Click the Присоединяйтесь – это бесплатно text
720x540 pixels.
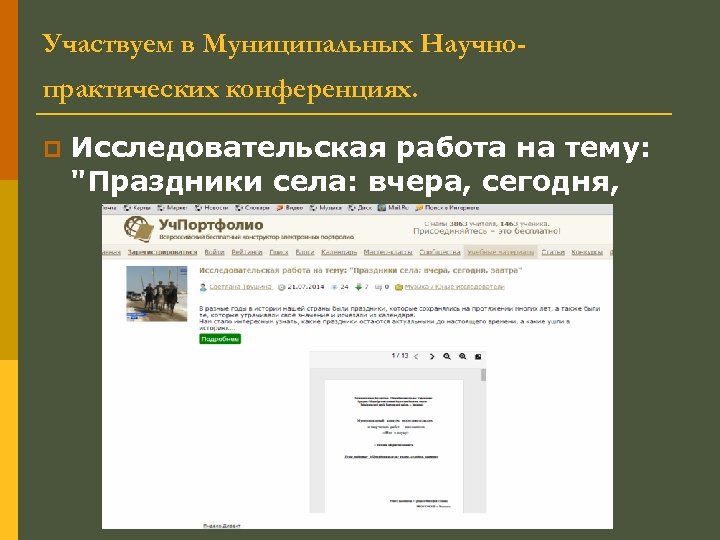[487, 231]
